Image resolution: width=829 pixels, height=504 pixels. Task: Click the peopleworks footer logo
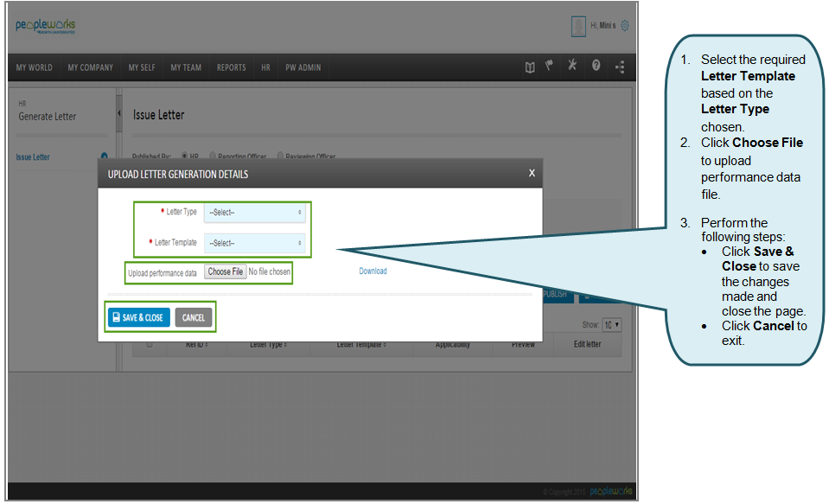(610, 491)
